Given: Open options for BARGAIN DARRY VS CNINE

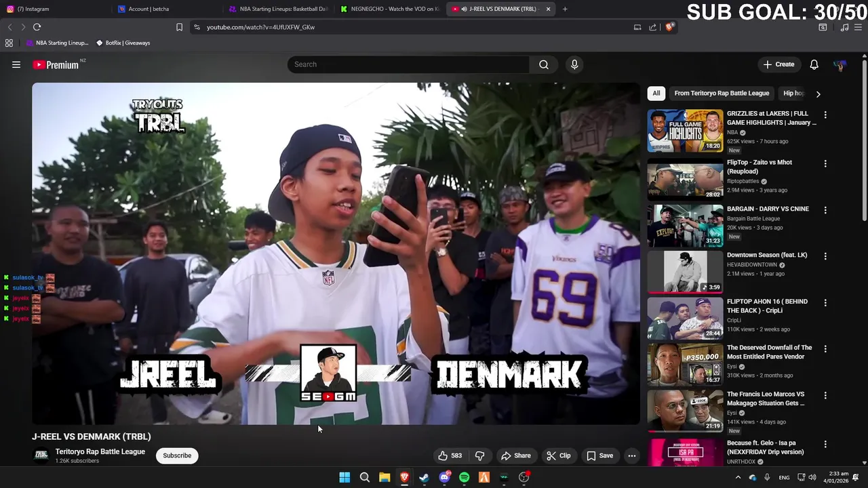Looking at the screenshot, I should (825, 210).
